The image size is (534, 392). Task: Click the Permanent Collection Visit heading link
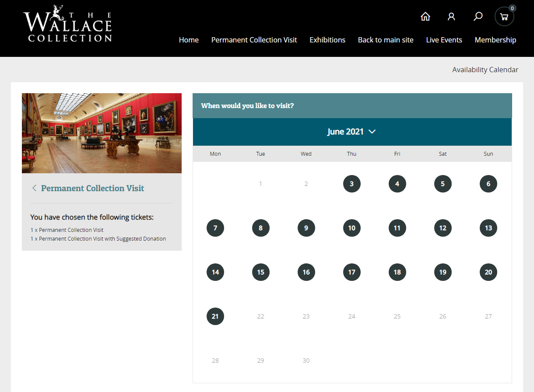92,188
